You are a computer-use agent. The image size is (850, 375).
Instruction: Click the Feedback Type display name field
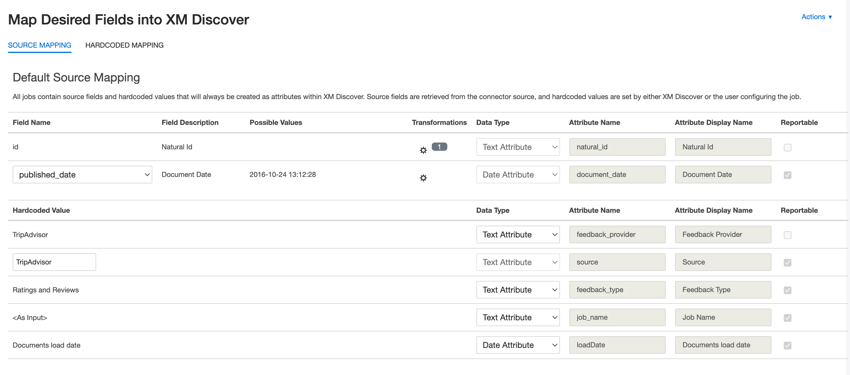point(723,290)
